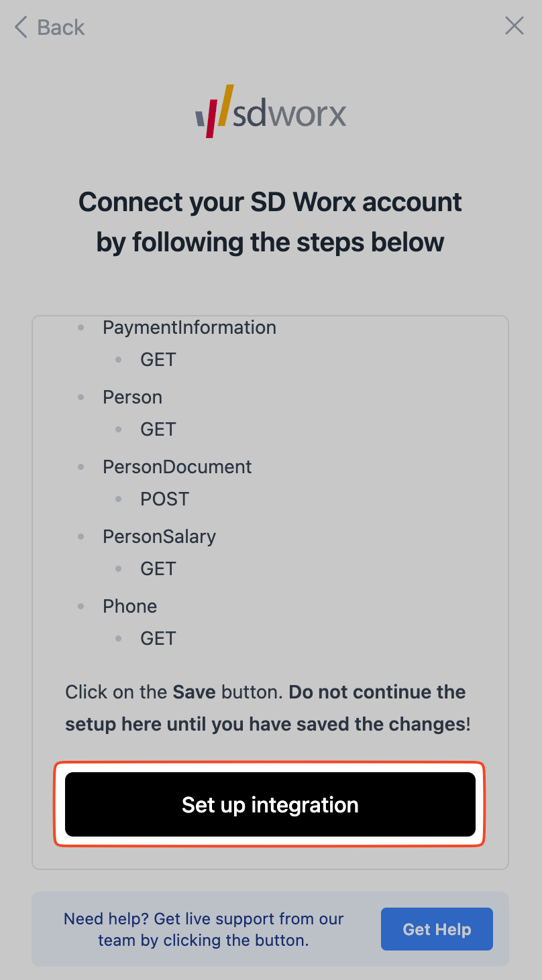Click GET under the Phone entry

(x=158, y=638)
